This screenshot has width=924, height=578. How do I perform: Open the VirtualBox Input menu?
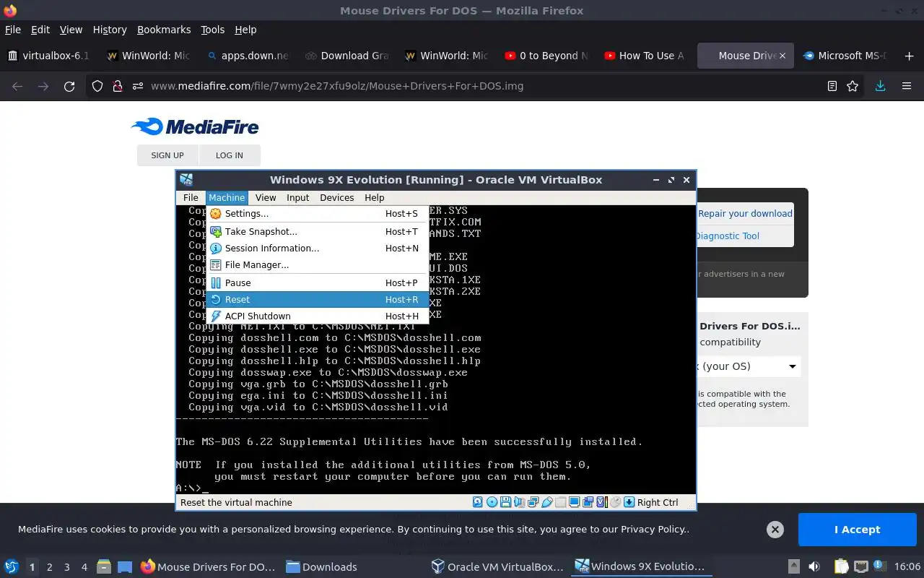point(297,197)
